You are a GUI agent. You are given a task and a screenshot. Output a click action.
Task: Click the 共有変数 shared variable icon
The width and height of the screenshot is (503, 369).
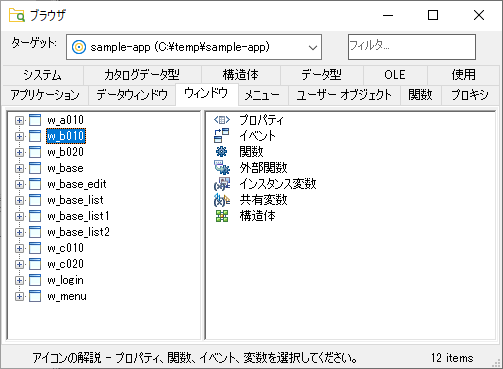coord(222,200)
